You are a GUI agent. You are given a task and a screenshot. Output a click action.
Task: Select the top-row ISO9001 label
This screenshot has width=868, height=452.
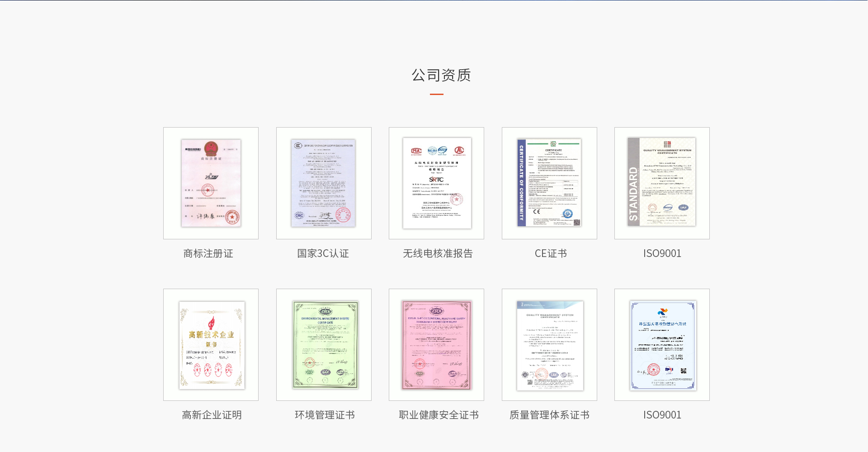tap(662, 253)
